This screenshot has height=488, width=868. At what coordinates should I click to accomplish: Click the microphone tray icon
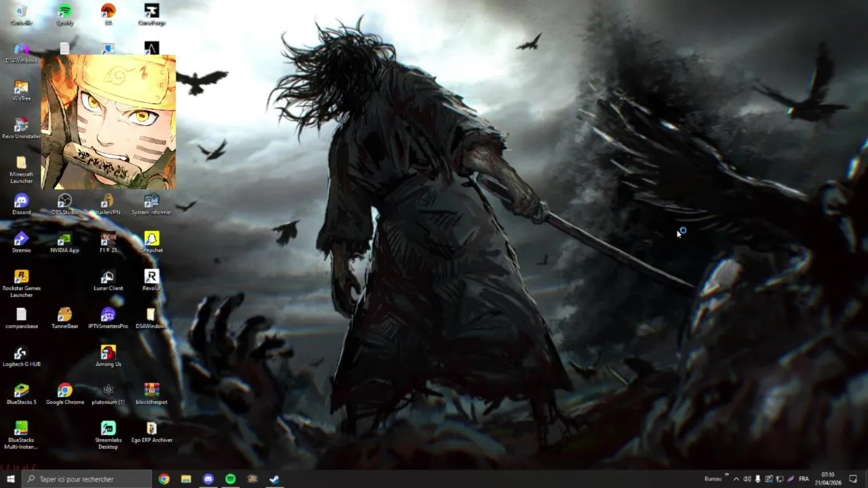(x=758, y=479)
